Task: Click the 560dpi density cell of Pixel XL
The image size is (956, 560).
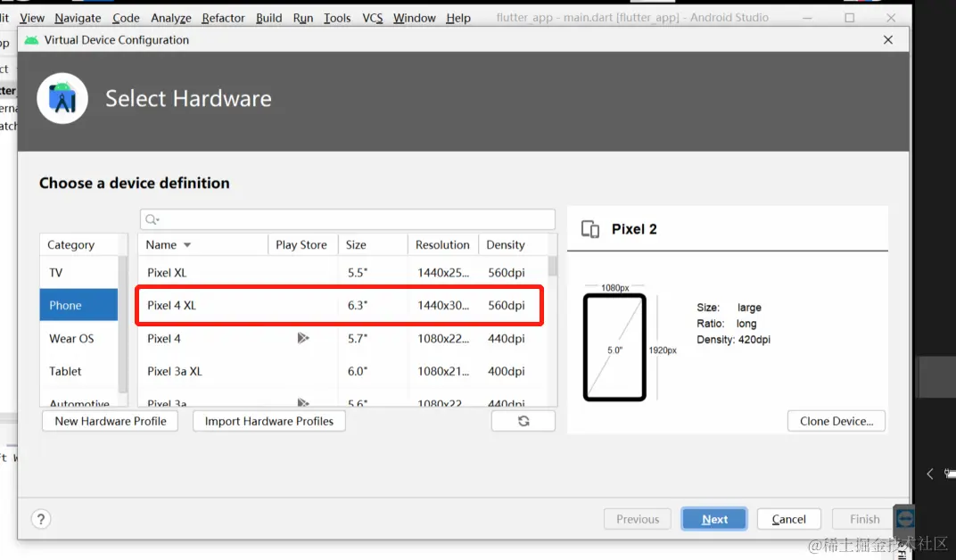Action: pos(506,272)
